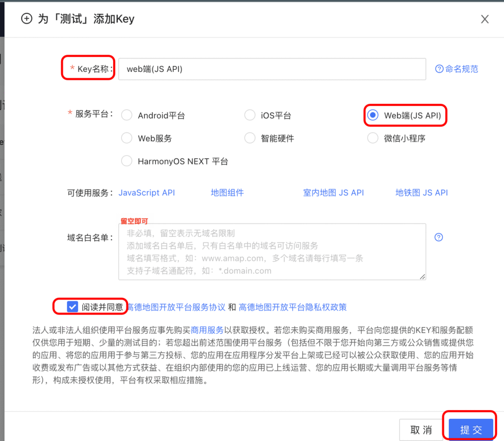504x441 pixels.
Task: Open the 室内地图 JS API link
Action: pos(334,192)
